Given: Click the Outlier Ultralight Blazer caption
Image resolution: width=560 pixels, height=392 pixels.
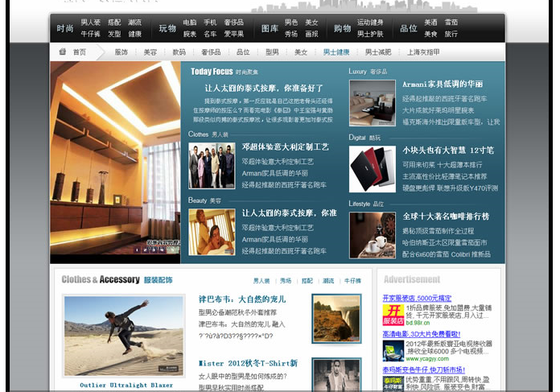Looking at the screenshot, I should pos(126,386).
